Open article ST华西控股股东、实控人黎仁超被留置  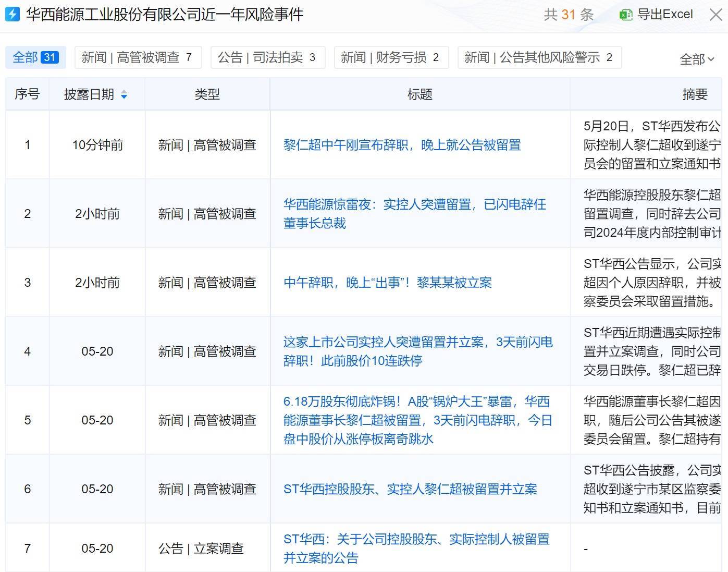(x=410, y=489)
